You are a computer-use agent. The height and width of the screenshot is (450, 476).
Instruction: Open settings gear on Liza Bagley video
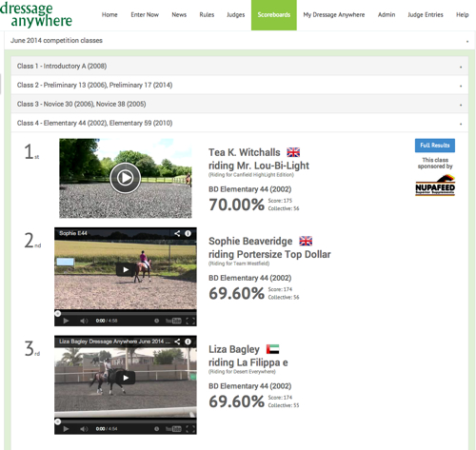(156, 429)
